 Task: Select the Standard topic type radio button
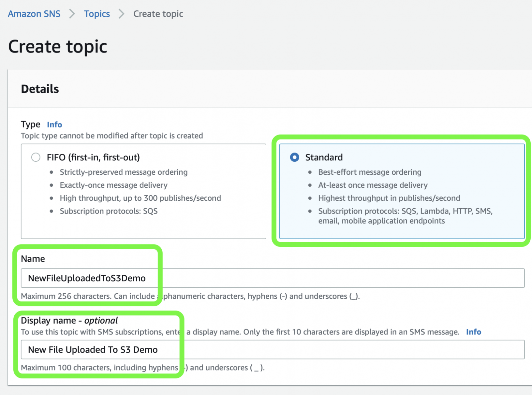click(295, 157)
